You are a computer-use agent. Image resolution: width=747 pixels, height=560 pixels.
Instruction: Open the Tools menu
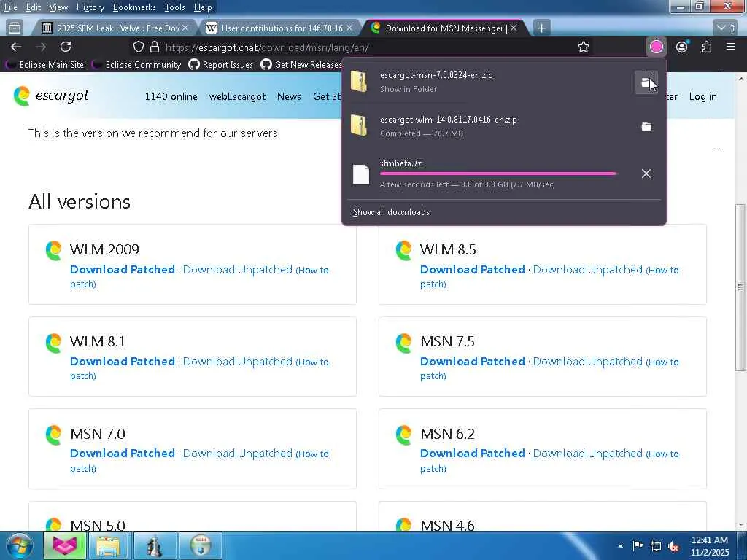[174, 7]
